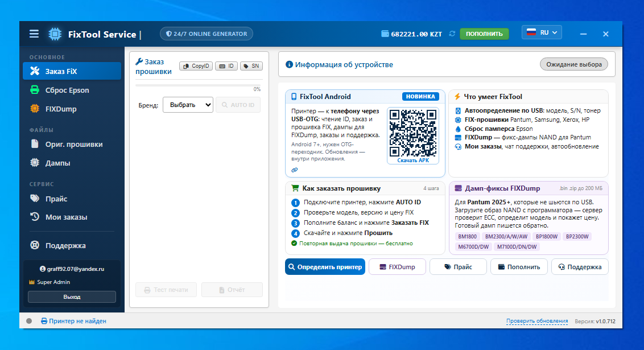644x350 pixels.
Task: Click the headset icon by Мои заказы feature
Action: 458,147
